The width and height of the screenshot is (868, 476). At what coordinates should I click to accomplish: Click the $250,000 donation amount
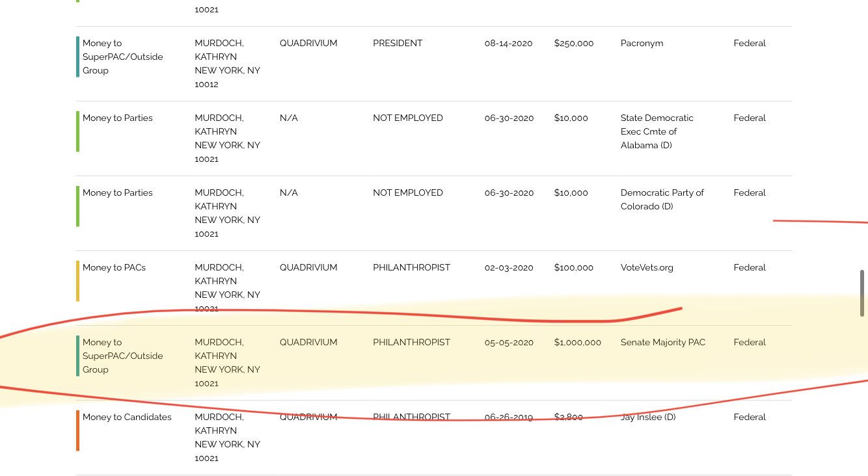(x=574, y=43)
